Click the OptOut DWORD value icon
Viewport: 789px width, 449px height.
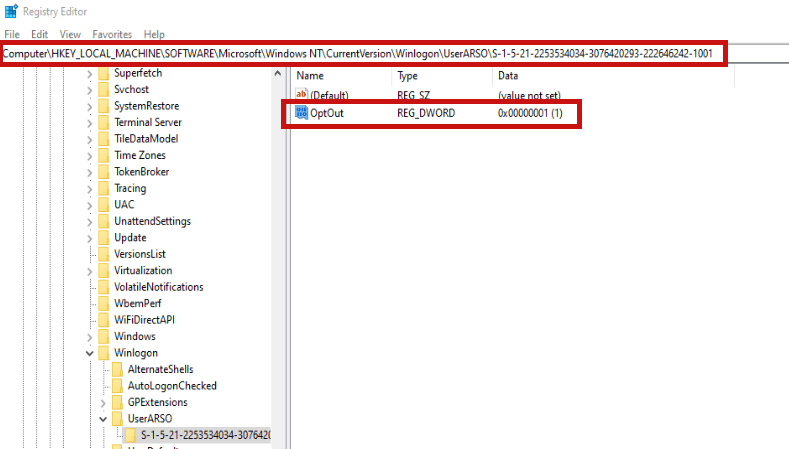(x=301, y=112)
